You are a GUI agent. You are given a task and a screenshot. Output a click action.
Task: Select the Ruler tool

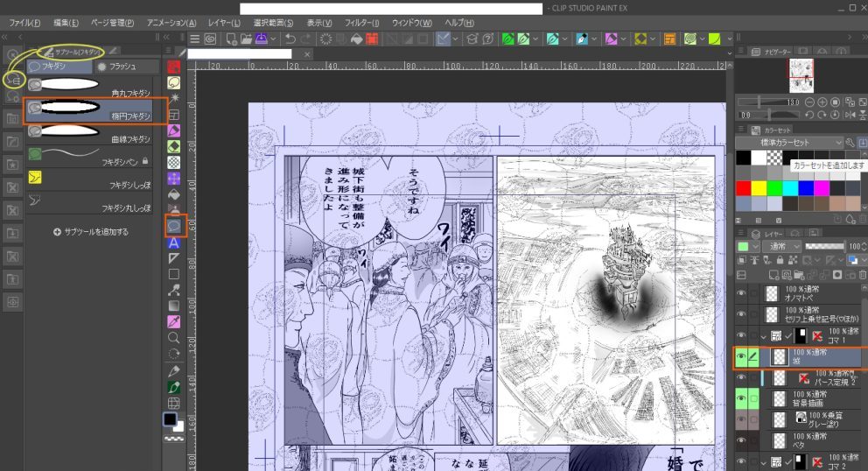pos(174,258)
